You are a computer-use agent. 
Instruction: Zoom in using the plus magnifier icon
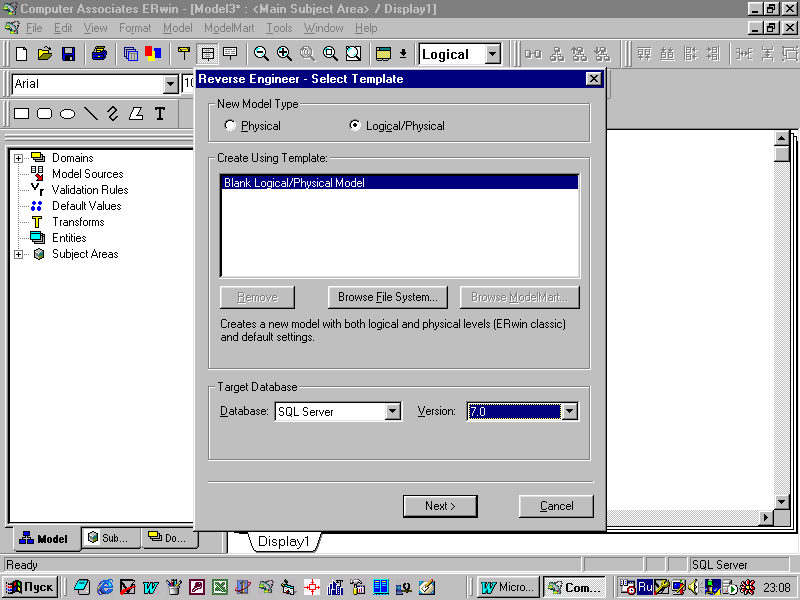pyautogui.click(x=284, y=54)
